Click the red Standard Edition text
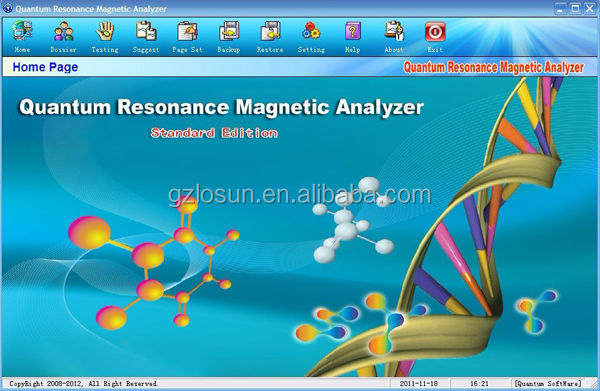 [x=214, y=133]
